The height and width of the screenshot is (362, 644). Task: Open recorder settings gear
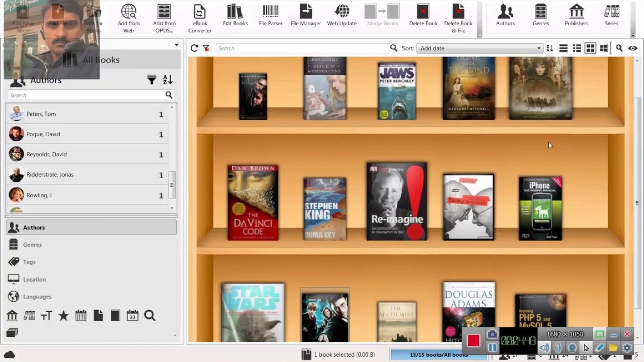click(x=627, y=348)
